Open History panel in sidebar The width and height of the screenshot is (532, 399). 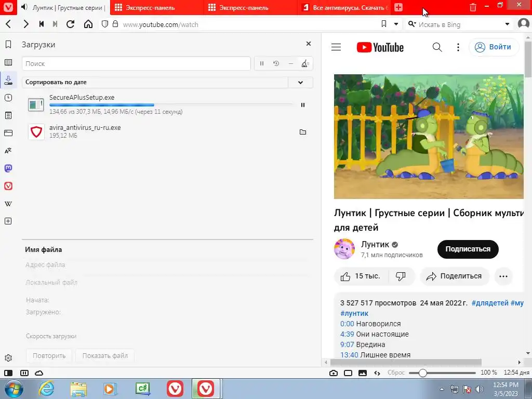(8, 98)
